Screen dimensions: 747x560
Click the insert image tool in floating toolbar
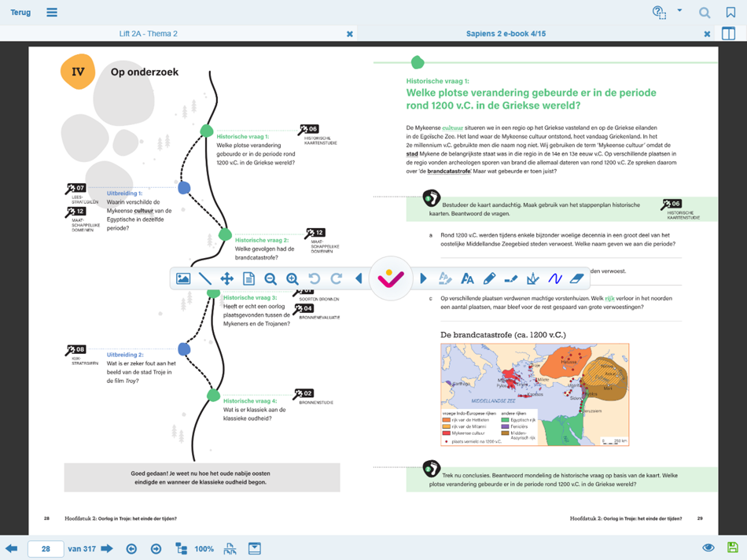[x=183, y=278]
